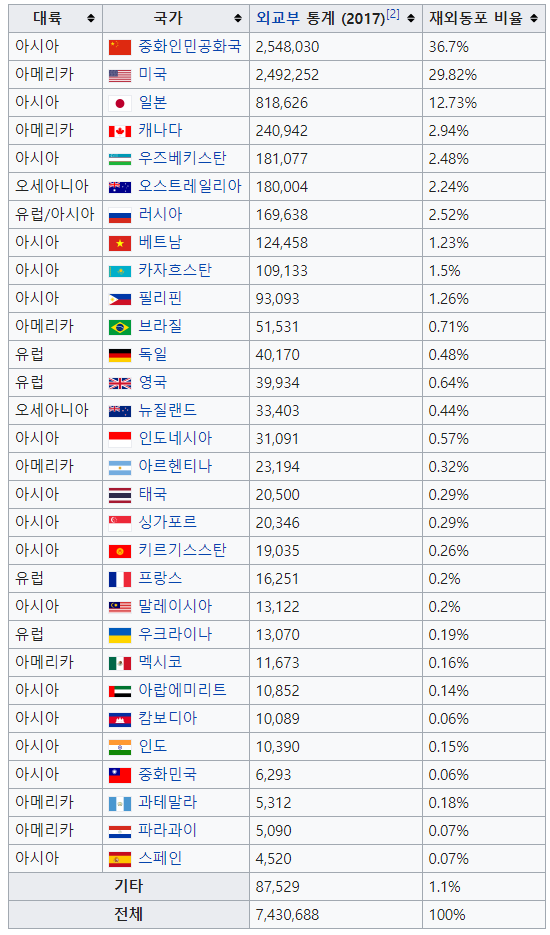
Task: Open the 오스트레일리아 country link
Action: point(190,187)
